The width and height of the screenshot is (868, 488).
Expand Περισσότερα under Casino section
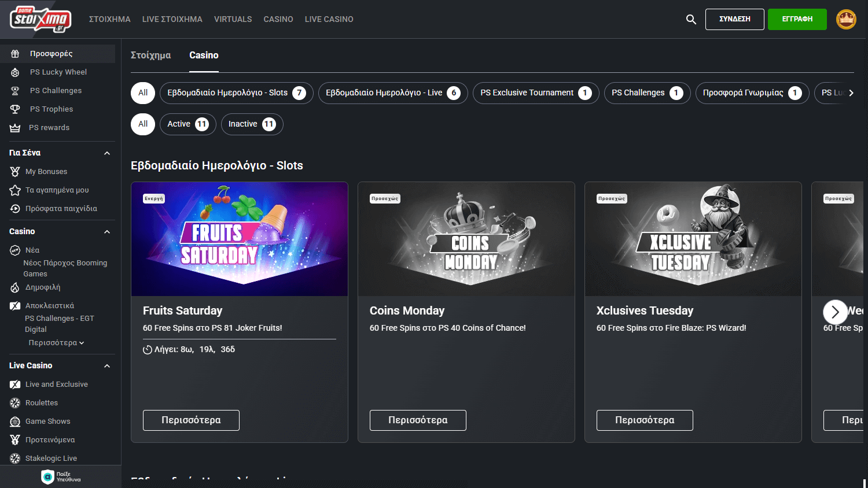coord(56,342)
